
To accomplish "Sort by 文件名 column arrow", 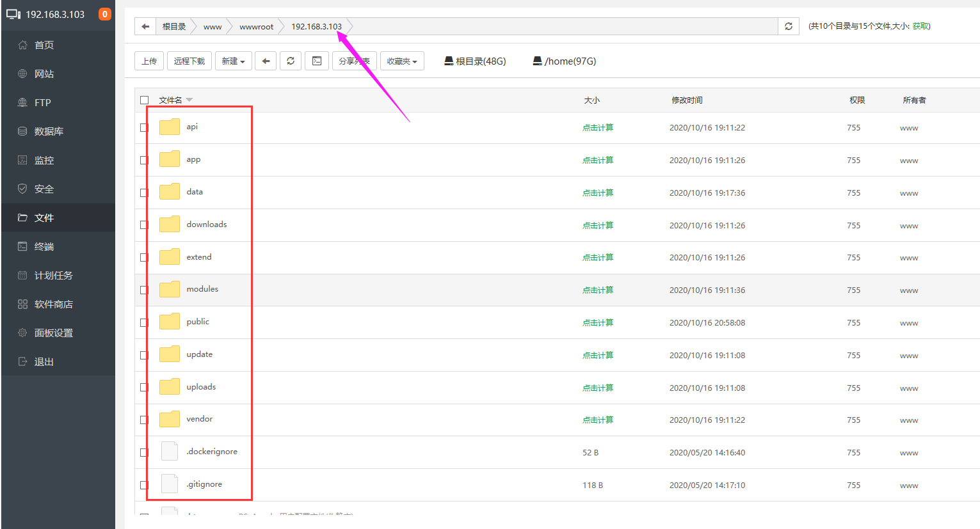I will click(x=189, y=100).
